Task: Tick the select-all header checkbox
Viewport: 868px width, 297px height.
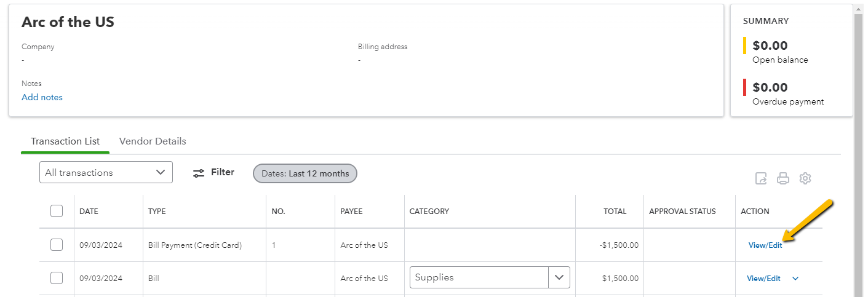Action: [57, 211]
